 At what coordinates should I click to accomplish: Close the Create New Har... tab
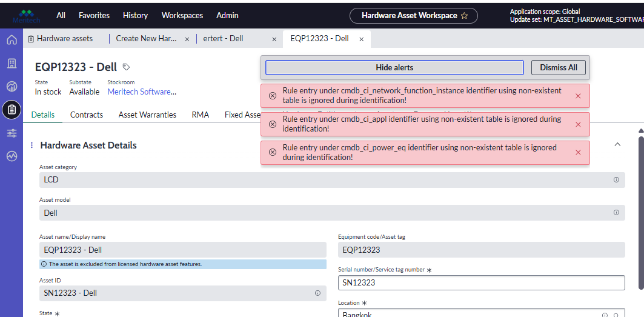point(187,39)
